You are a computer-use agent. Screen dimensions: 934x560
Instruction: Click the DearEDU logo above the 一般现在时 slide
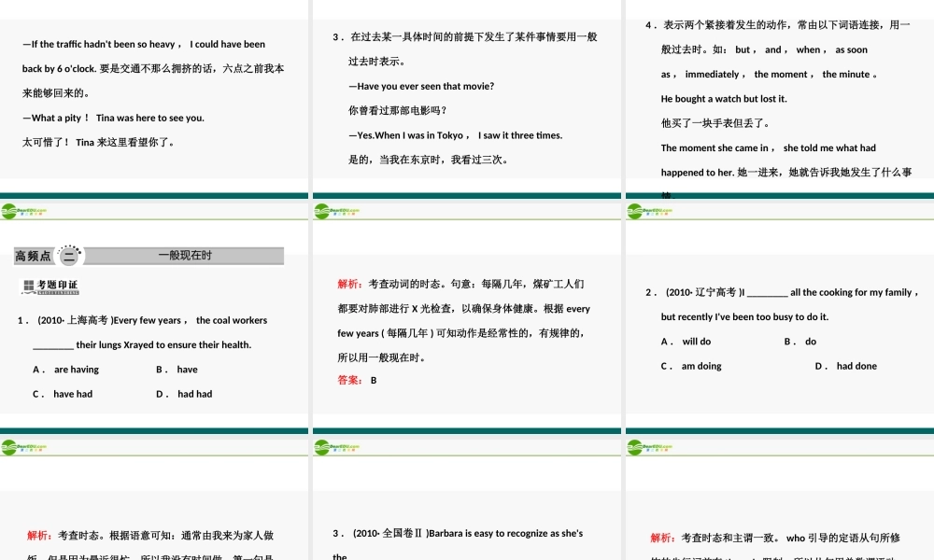point(24,211)
